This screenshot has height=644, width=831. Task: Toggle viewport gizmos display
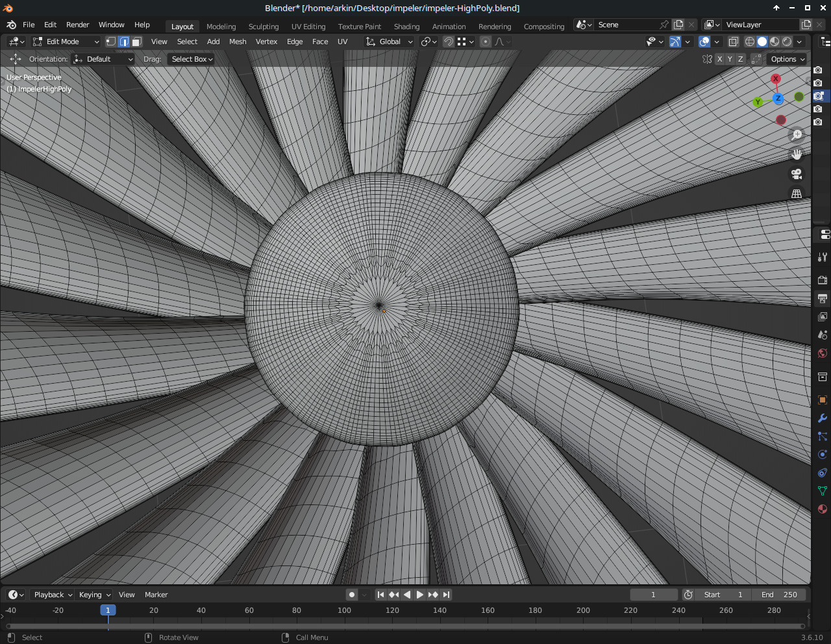point(675,42)
